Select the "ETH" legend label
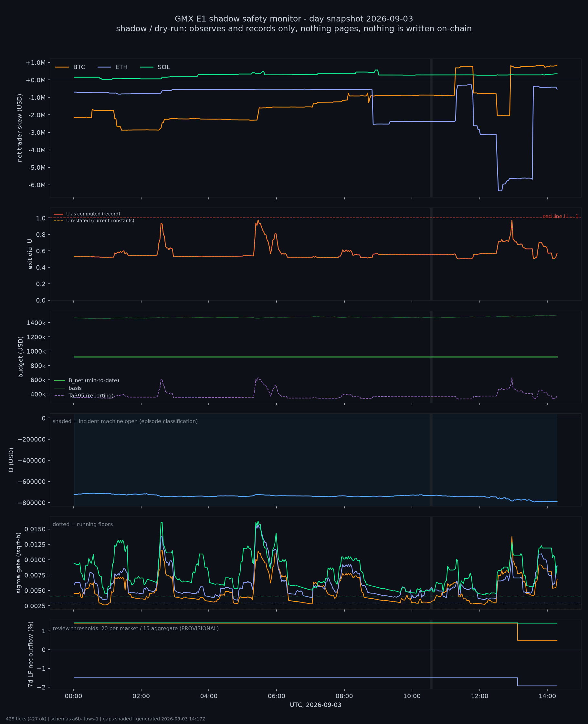588x724 pixels. pyautogui.click(x=121, y=67)
